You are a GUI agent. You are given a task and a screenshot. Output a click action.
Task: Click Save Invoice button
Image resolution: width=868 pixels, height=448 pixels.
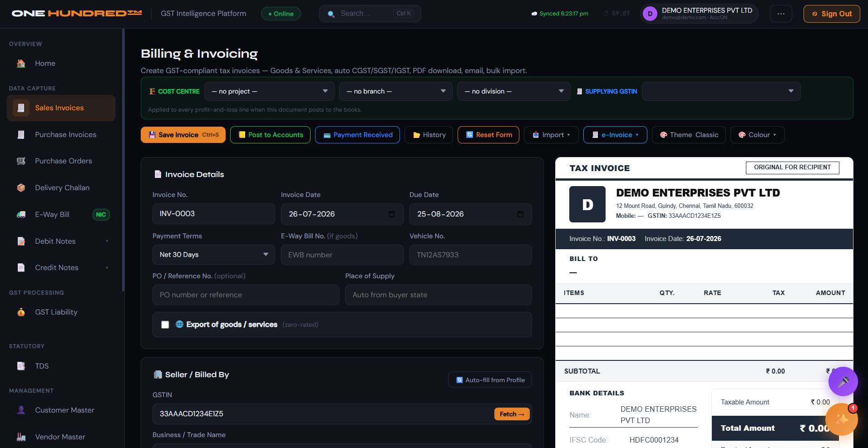[x=183, y=135]
